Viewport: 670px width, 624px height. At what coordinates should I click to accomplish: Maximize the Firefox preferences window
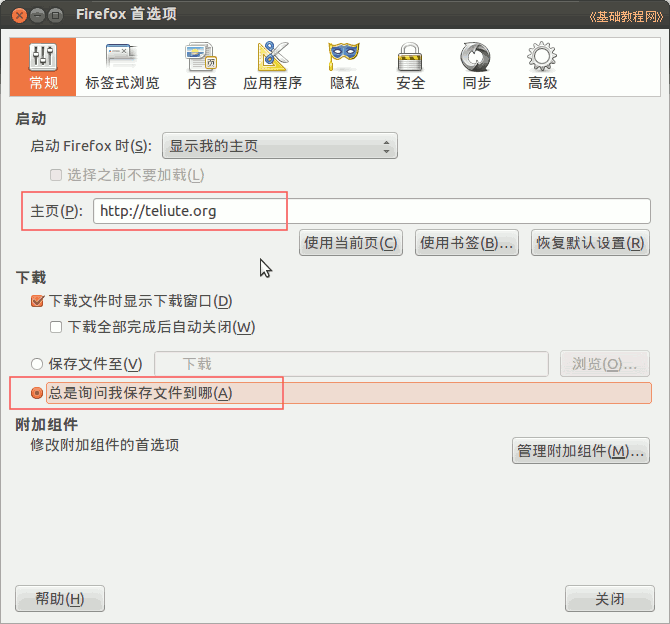[55, 15]
